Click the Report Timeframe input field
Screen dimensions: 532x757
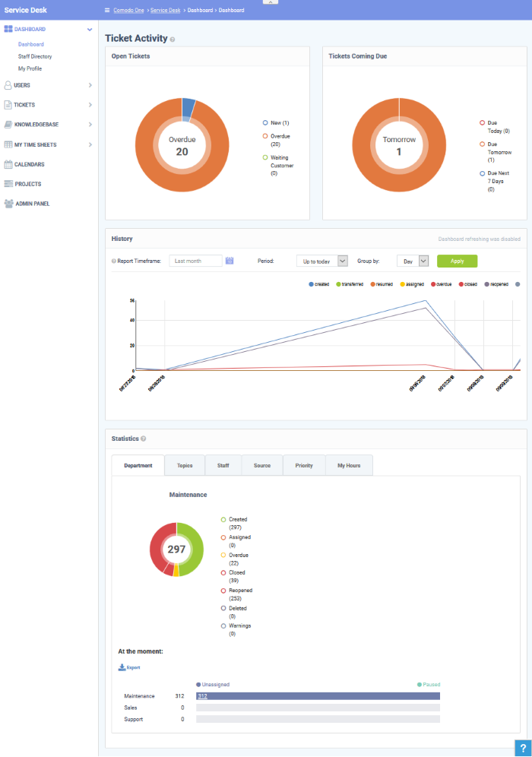[x=195, y=261]
